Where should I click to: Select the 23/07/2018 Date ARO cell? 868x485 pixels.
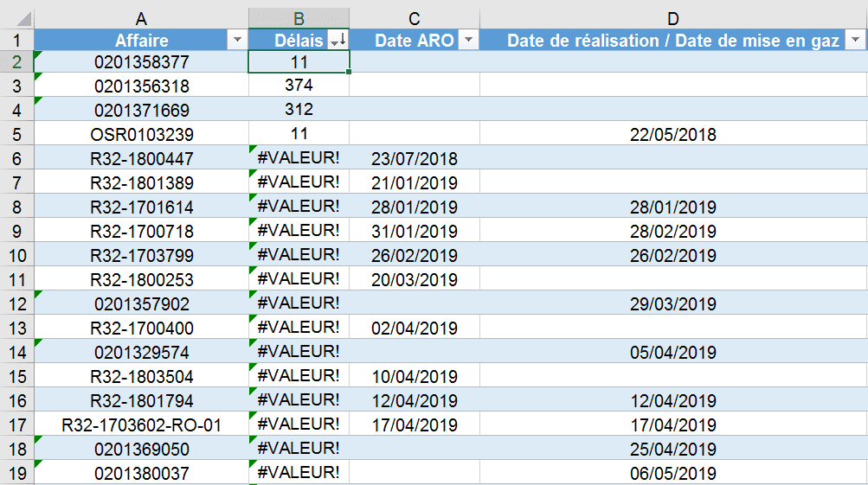coord(414,159)
